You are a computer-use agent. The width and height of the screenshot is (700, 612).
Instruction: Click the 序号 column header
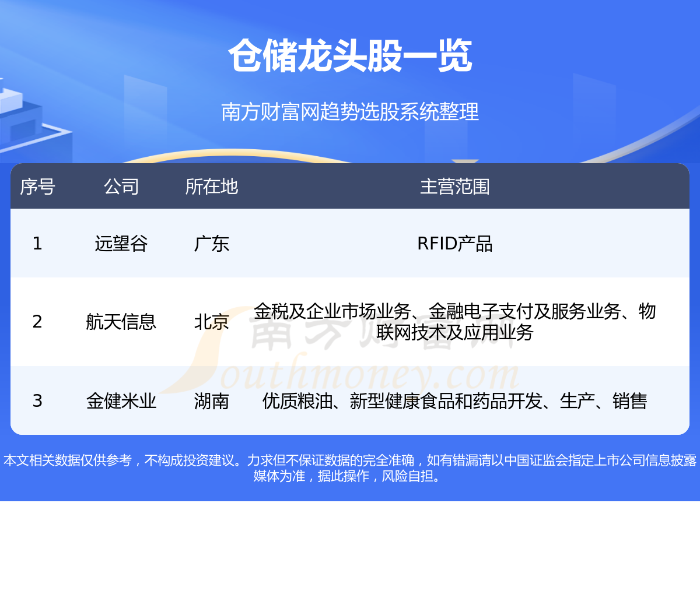click(x=37, y=187)
